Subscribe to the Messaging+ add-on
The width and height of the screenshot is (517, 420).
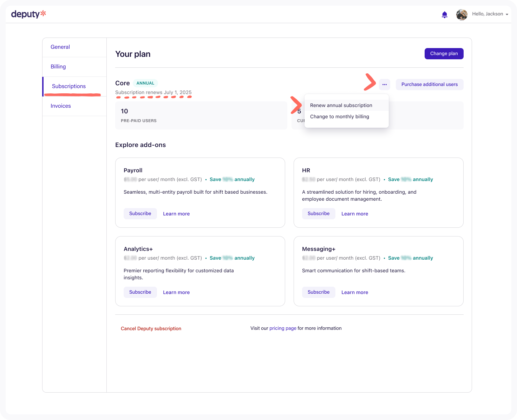coord(319,292)
